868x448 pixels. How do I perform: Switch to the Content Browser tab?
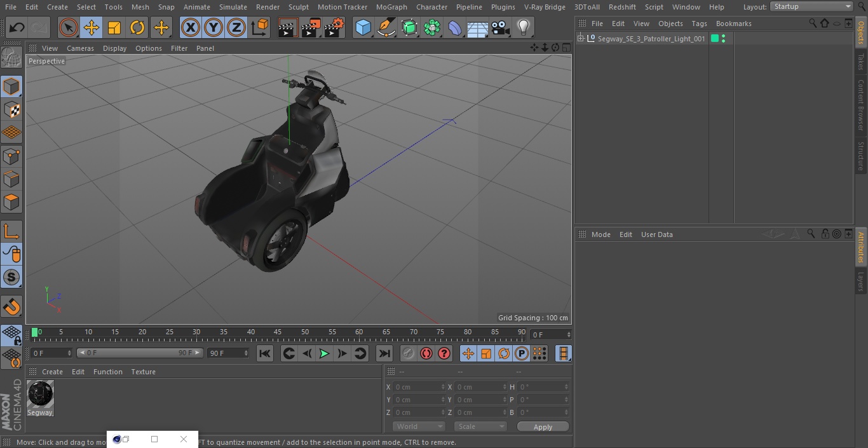[x=861, y=105]
